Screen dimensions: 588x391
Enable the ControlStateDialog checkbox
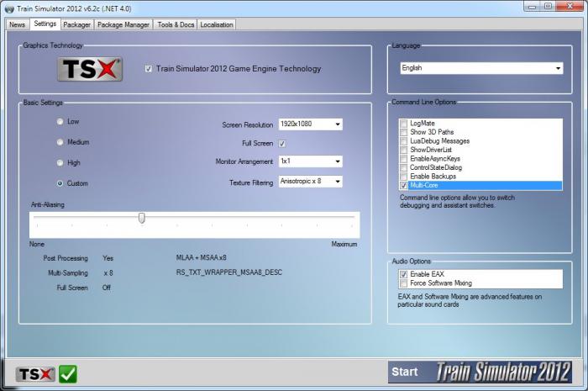pos(403,167)
